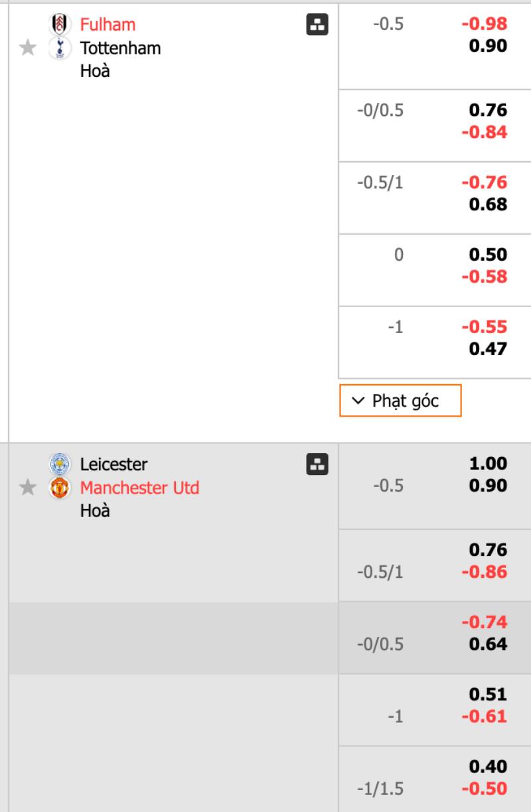Click the Leicester club crest icon
Viewport: 531px width, 812px height.
[x=60, y=464]
